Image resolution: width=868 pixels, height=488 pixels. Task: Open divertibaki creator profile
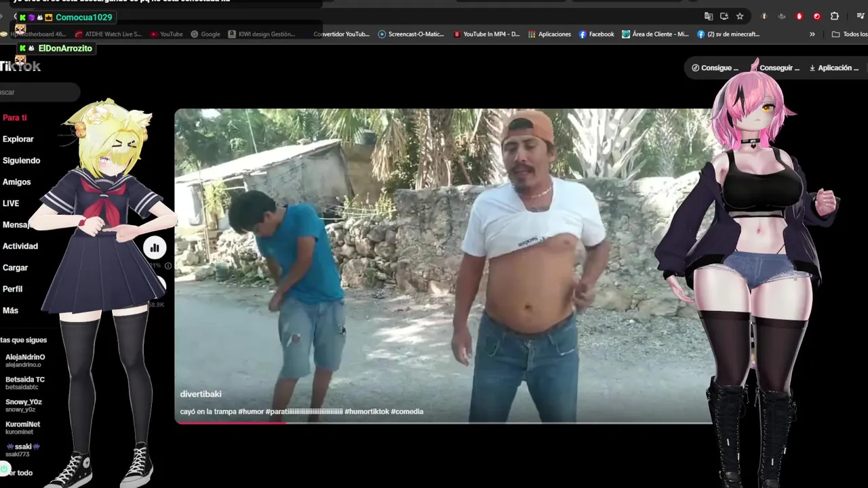(x=201, y=394)
